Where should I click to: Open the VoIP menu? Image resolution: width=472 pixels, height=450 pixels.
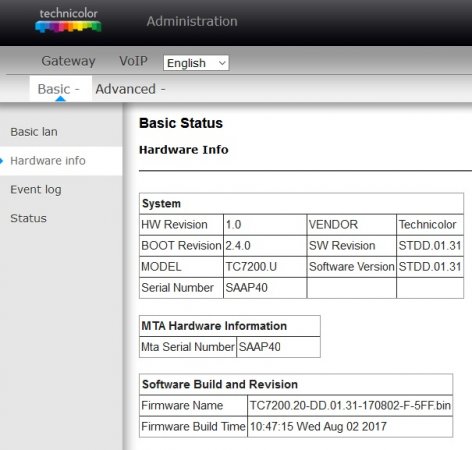133,61
